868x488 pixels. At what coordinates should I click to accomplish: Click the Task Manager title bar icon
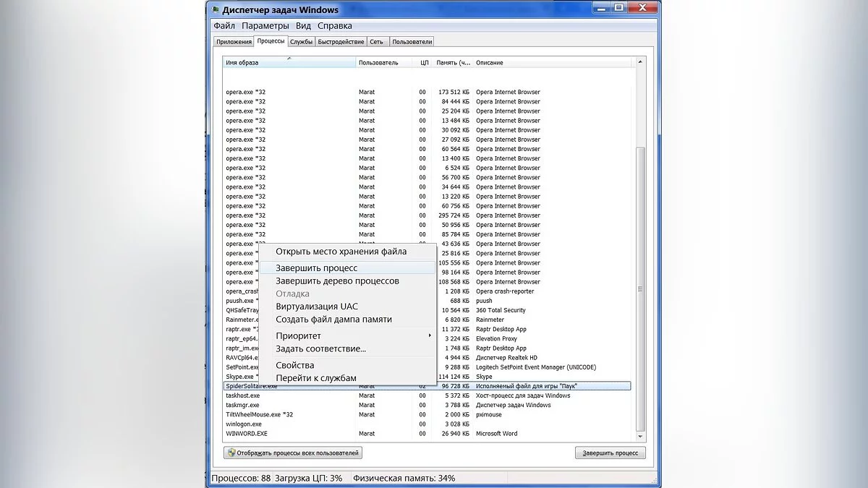point(216,10)
